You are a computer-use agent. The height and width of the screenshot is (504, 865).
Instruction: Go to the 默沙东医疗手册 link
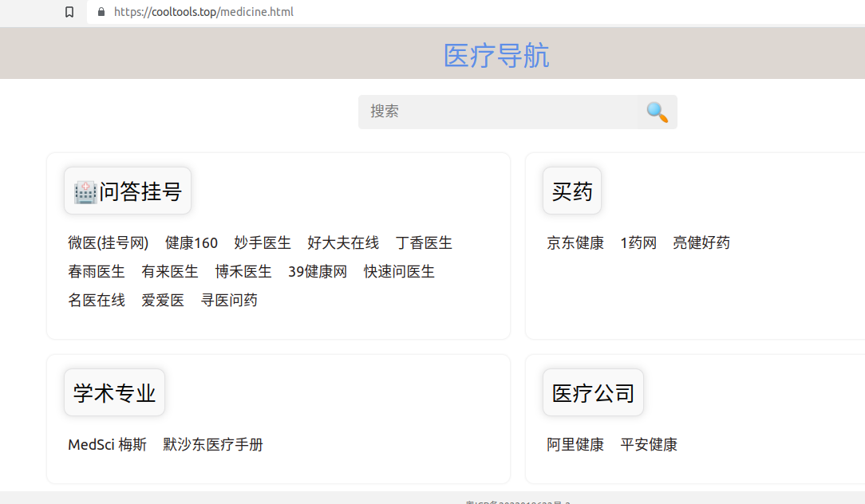point(213,444)
